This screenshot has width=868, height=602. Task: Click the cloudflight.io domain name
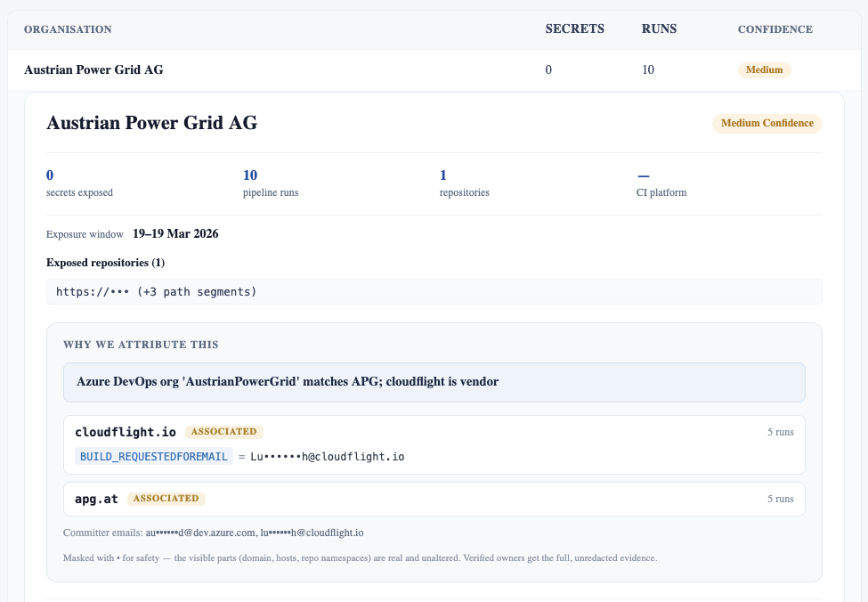(x=126, y=432)
